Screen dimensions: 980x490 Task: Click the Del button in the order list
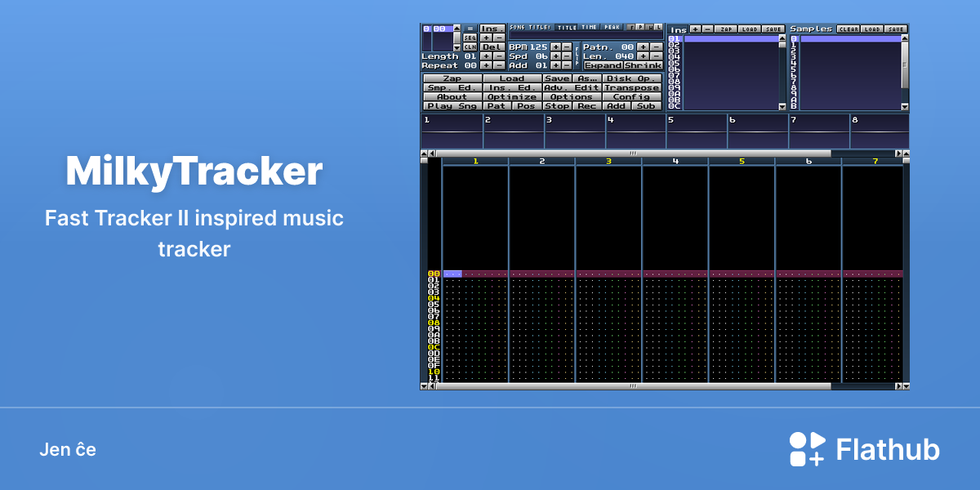(x=492, y=47)
